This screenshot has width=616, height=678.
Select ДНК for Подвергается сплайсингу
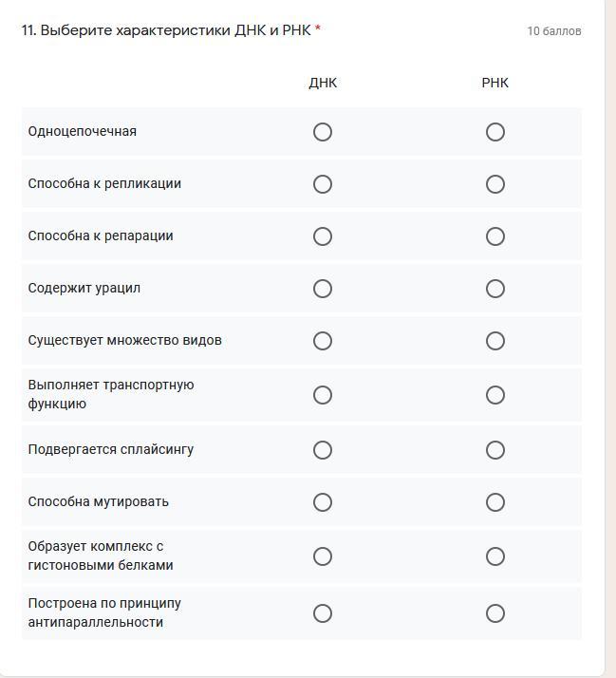tap(323, 450)
